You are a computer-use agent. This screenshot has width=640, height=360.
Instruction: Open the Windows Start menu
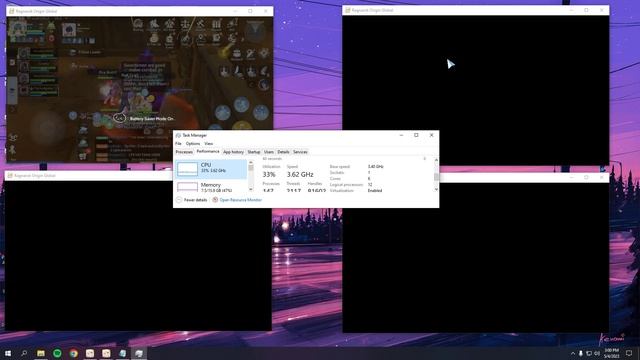(x=8, y=353)
